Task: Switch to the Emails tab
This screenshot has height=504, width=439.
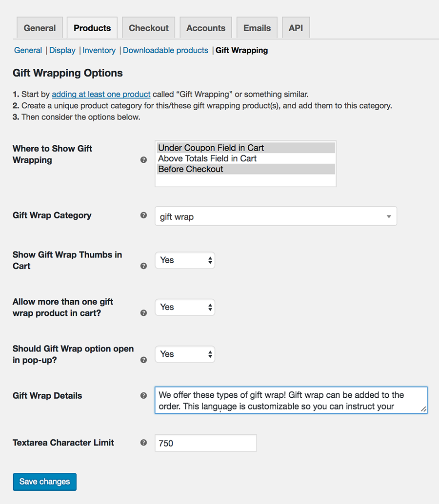Action: 257,28
